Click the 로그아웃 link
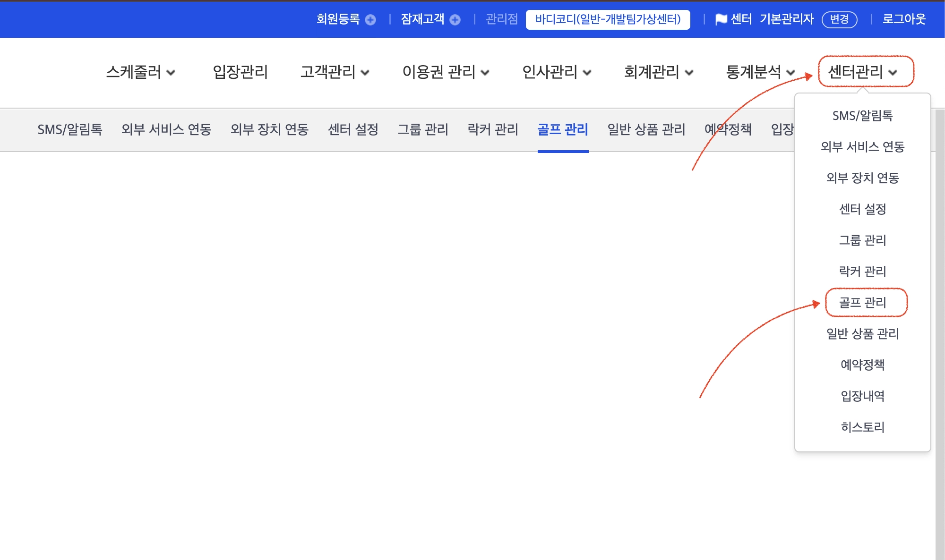 point(904,19)
